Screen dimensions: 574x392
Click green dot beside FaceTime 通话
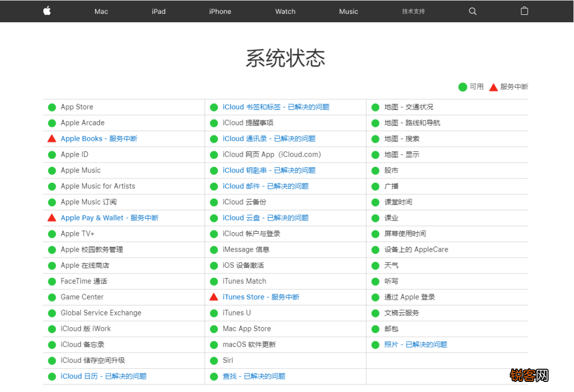coord(52,282)
